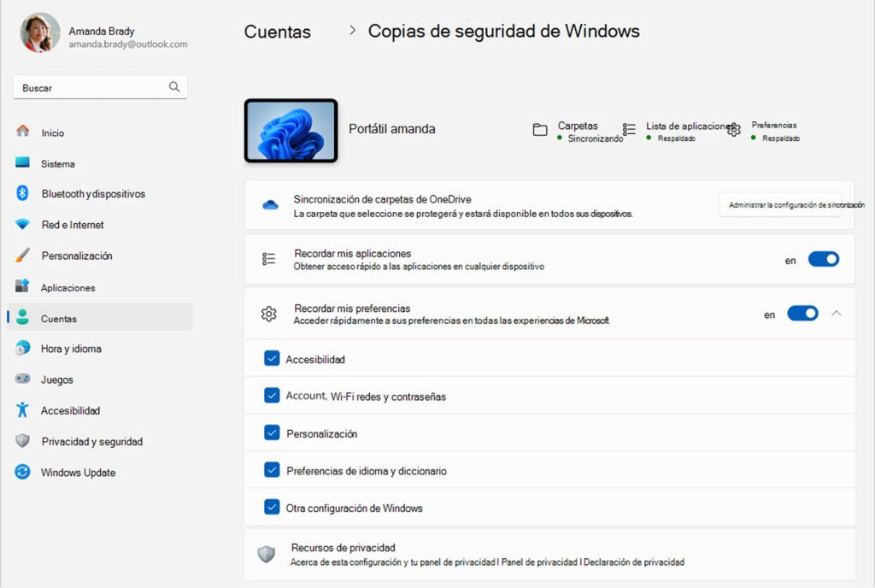
Task: Click the Windows Update sidebar icon
Action: click(23, 473)
